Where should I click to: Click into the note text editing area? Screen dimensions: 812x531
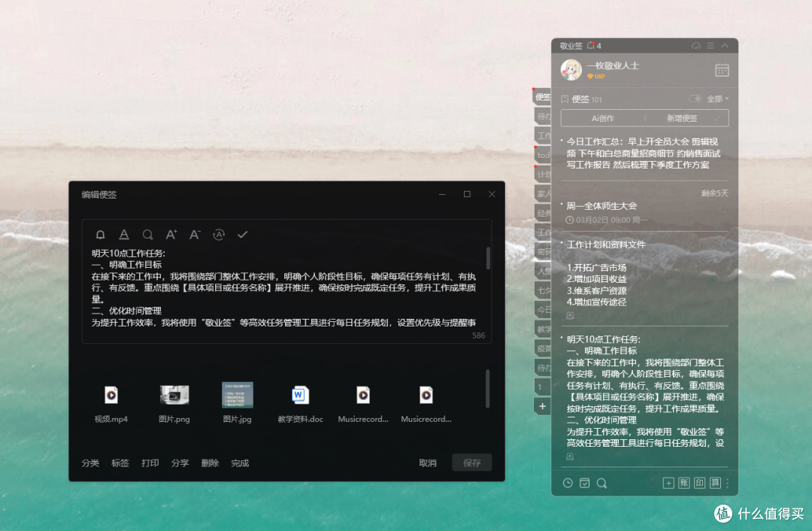283,288
